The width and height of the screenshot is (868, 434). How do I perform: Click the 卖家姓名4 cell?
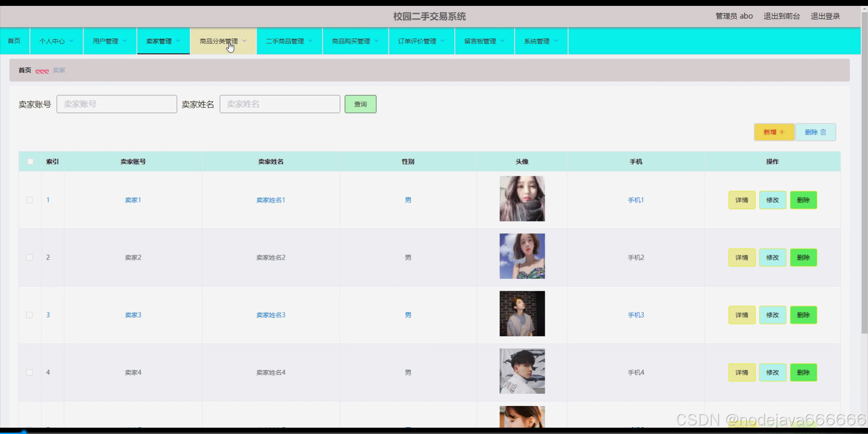pyautogui.click(x=271, y=373)
